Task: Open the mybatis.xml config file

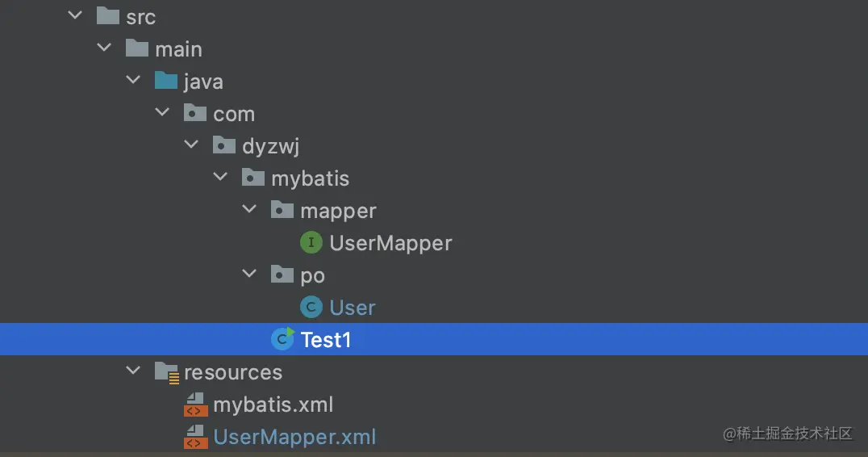Action: pos(273,405)
